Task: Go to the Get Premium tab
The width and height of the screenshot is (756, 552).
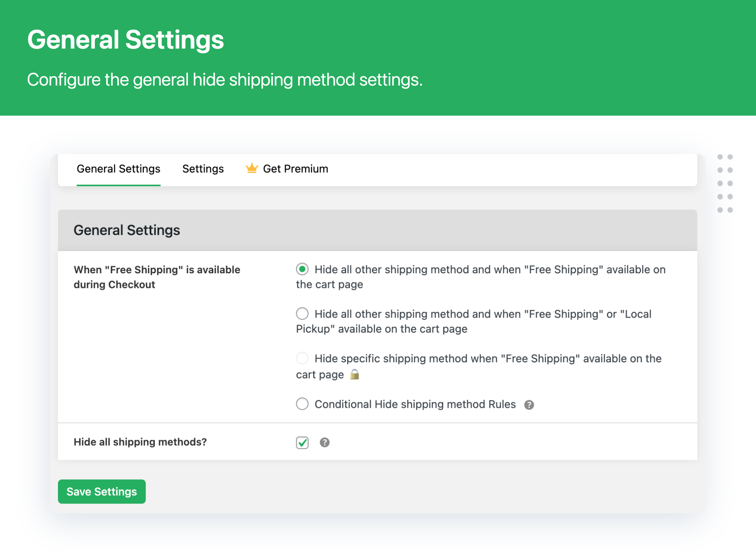Action: 295,169
